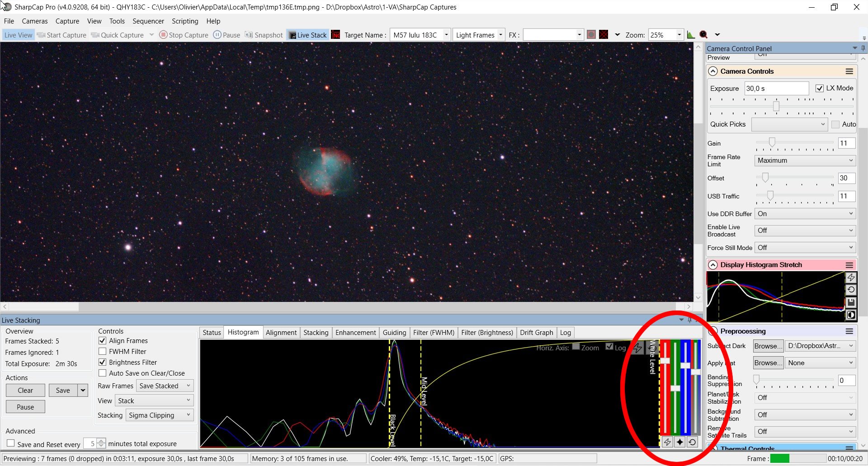Enable Auto Save on Clear/Close
Screen dimensions: 868x466
(x=103, y=373)
